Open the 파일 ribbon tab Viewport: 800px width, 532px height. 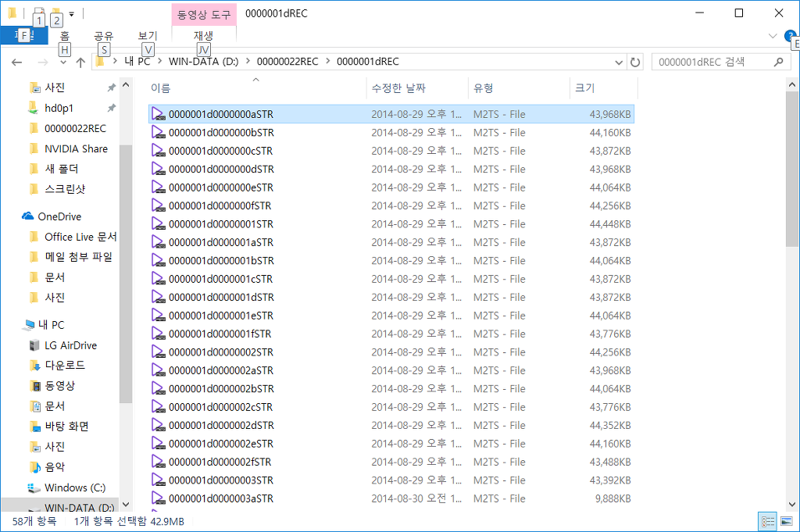(24, 36)
